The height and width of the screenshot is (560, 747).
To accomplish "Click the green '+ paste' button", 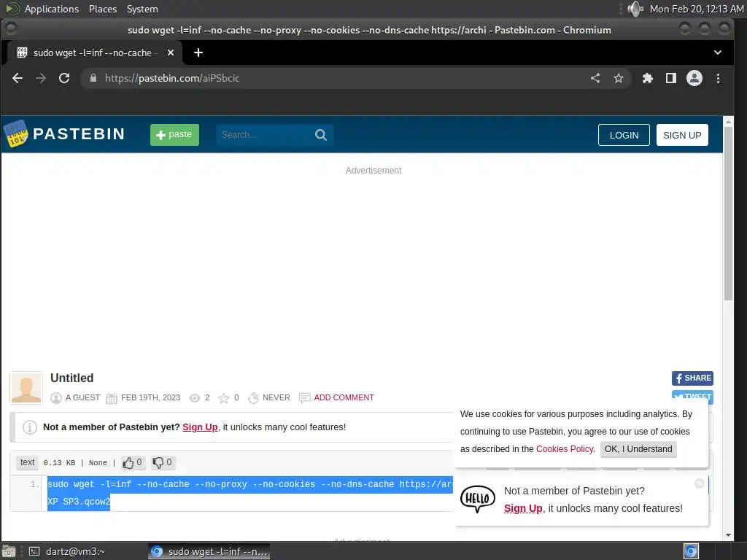I will 174,135.
